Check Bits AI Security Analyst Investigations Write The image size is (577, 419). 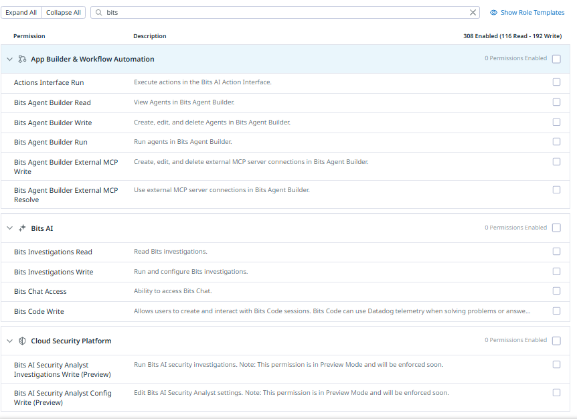(x=556, y=365)
